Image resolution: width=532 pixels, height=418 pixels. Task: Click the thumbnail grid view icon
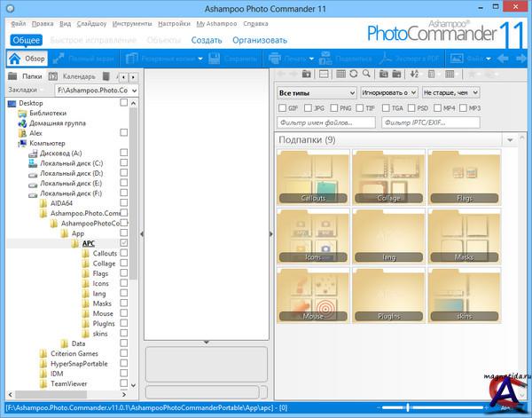(x=342, y=73)
